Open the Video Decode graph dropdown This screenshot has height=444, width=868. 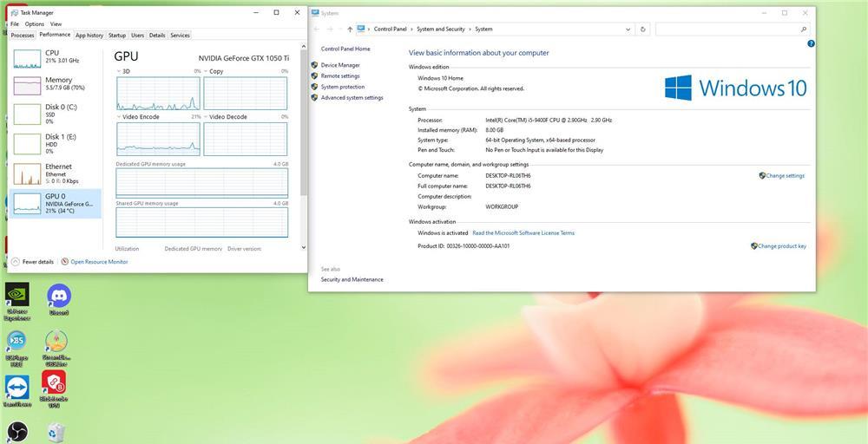[x=206, y=117]
